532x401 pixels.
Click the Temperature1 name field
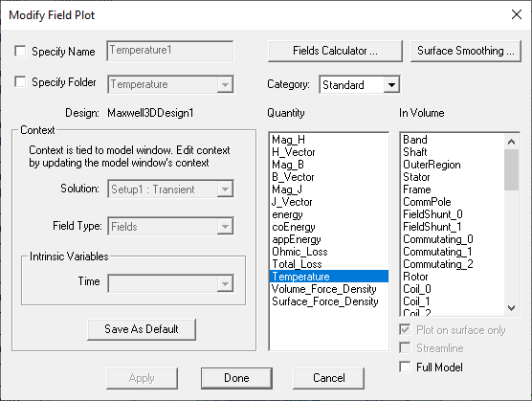tap(170, 51)
